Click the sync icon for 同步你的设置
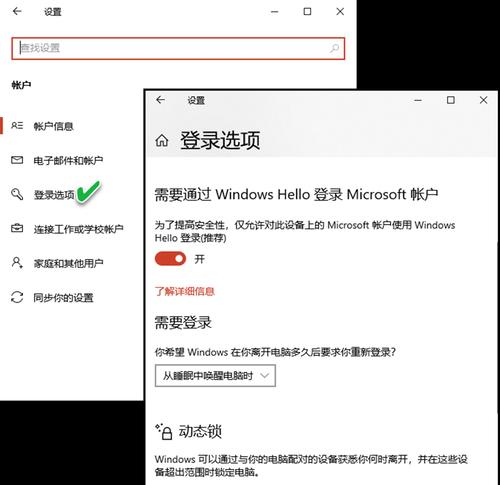The height and width of the screenshot is (485, 500). click(x=17, y=297)
